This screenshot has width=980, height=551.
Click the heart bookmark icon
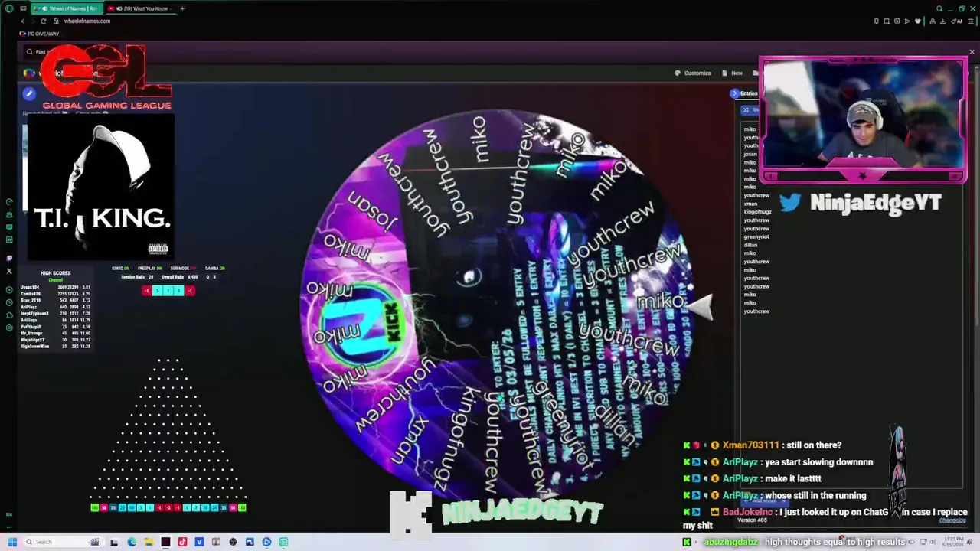(x=918, y=21)
